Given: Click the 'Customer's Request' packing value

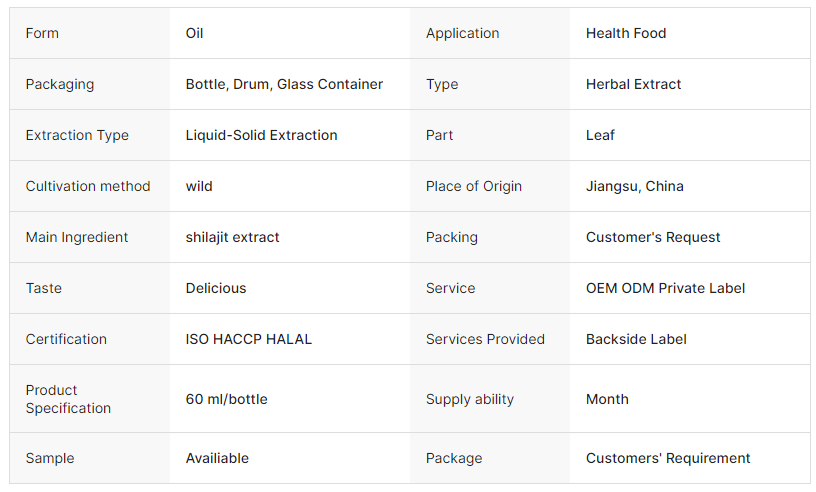Looking at the screenshot, I should click(x=653, y=237).
